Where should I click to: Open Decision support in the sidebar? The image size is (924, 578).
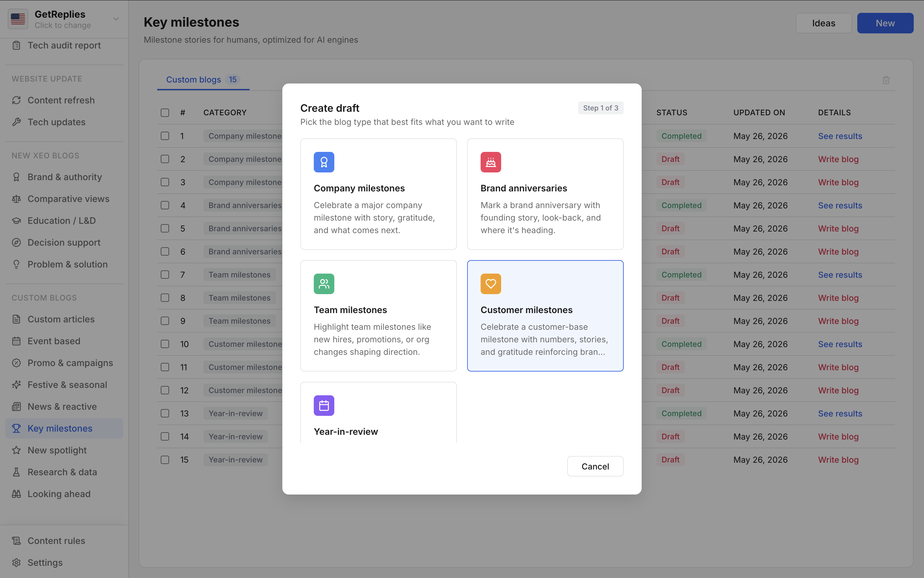[64, 242]
